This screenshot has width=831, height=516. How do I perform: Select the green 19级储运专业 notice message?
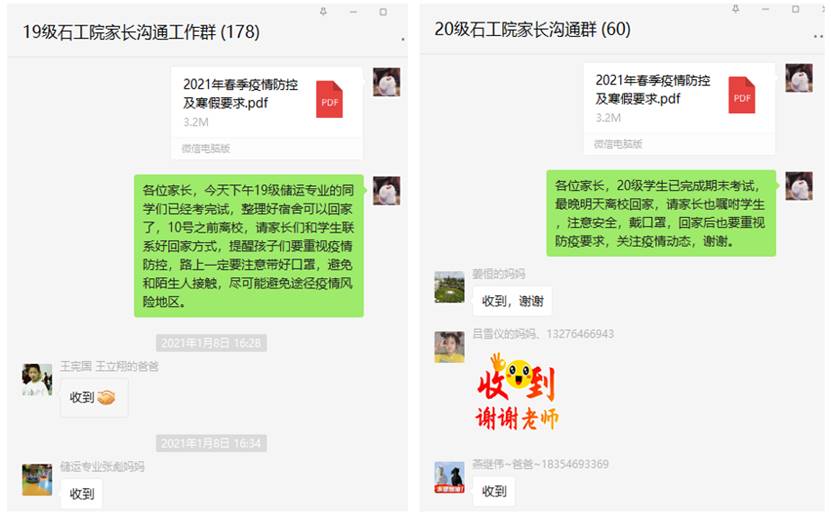(249, 246)
